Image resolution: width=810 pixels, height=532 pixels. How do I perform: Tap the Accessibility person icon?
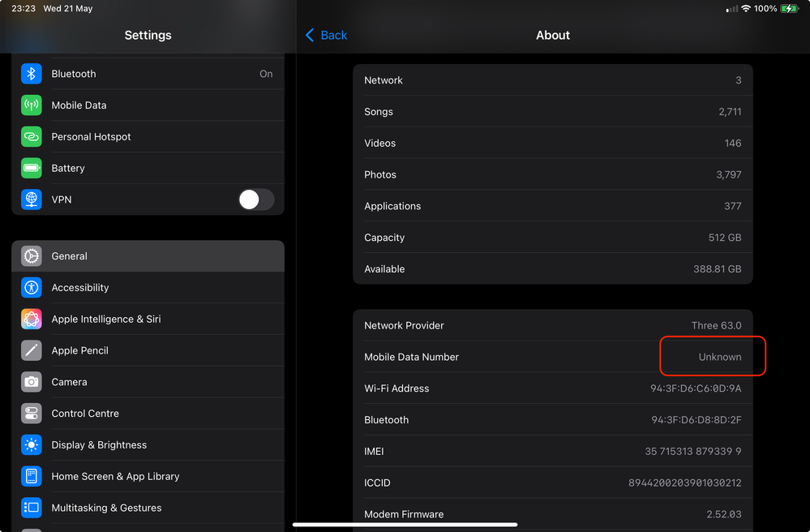point(31,287)
